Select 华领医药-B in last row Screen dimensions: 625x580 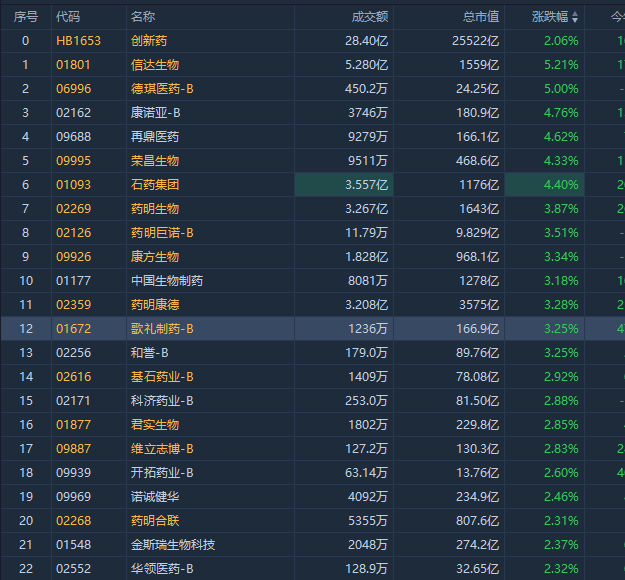click(x=162, y=569)
